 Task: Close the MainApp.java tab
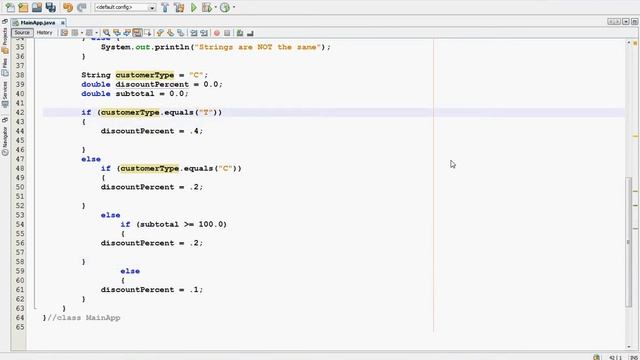[62, 23]
